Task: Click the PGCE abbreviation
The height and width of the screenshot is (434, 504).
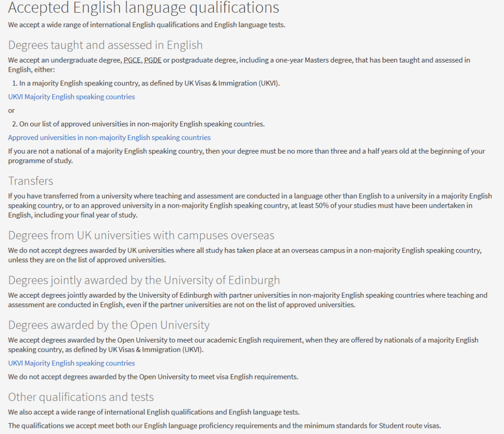Action: pyautogui.click(x=132, y=60)
